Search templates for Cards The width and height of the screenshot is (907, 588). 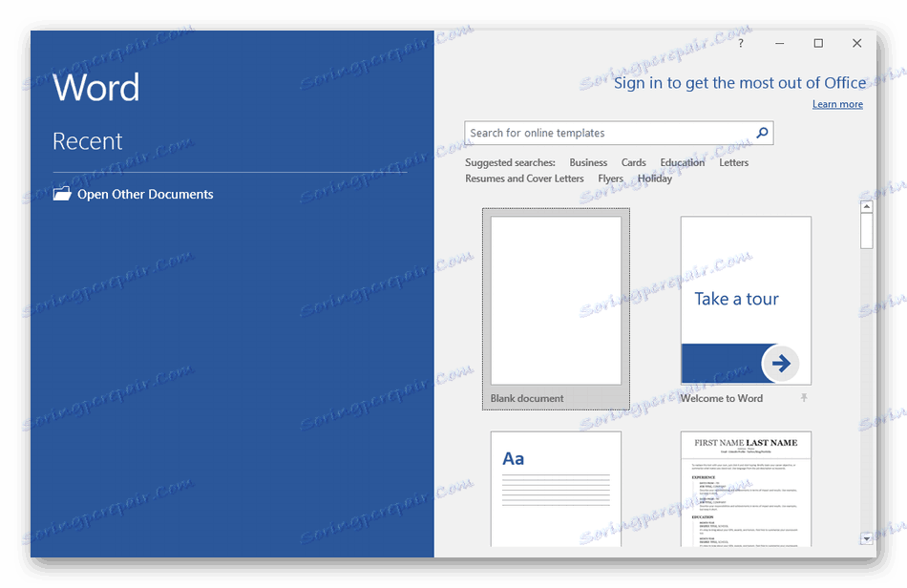tap(633, 162)
